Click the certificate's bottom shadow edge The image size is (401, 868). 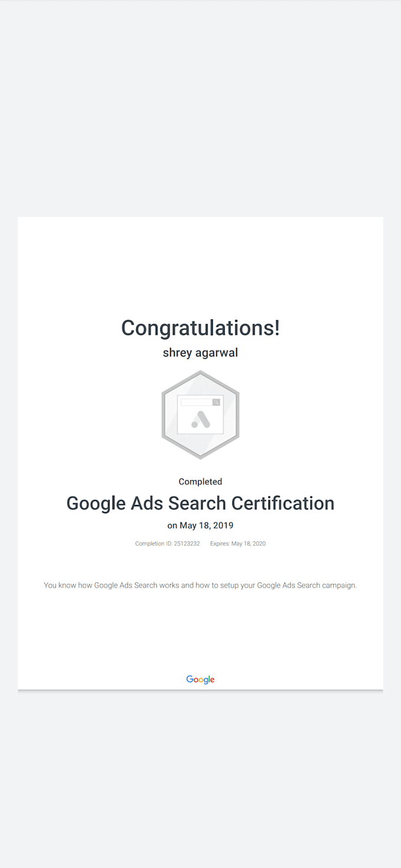click(x=200, y=689)
